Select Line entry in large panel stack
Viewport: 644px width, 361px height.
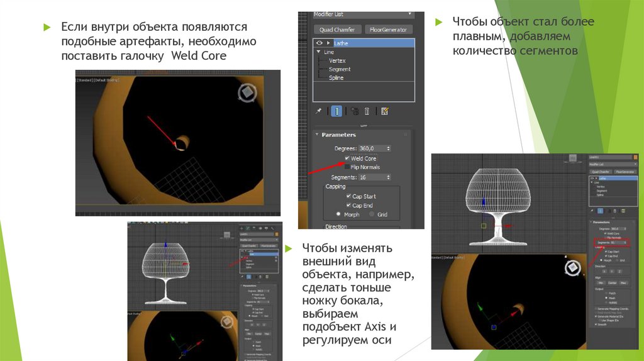click(328, 52)
